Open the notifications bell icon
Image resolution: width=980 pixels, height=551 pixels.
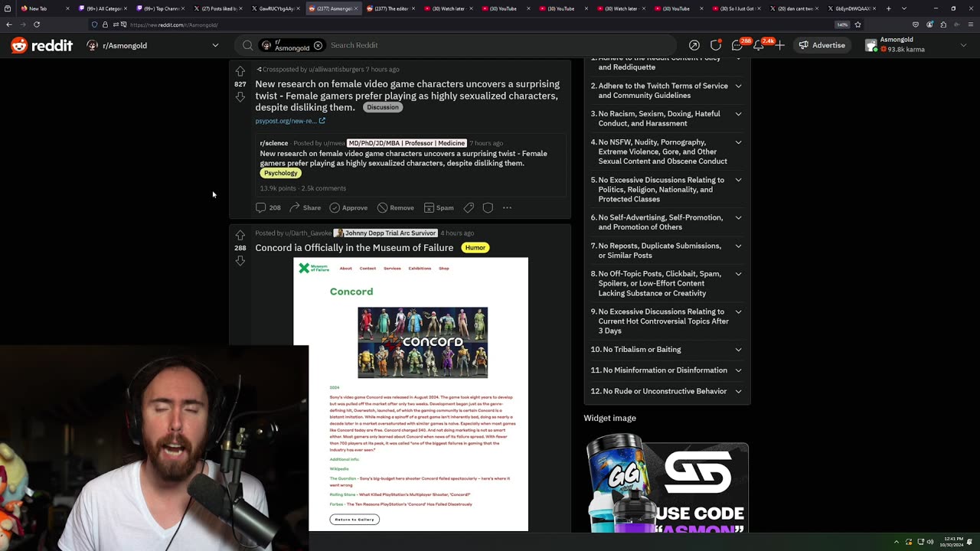click(759, 45)
